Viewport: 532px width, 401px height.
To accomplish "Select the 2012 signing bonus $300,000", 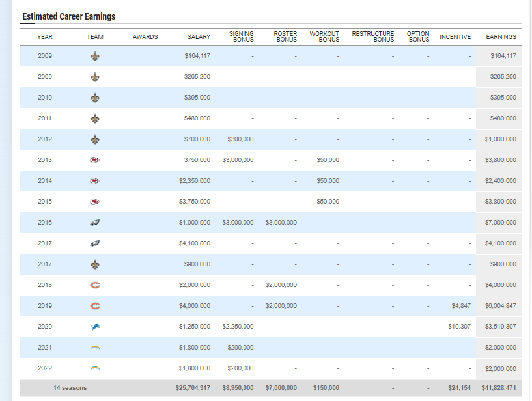I will pyautogui.click(x=240, y=139).
